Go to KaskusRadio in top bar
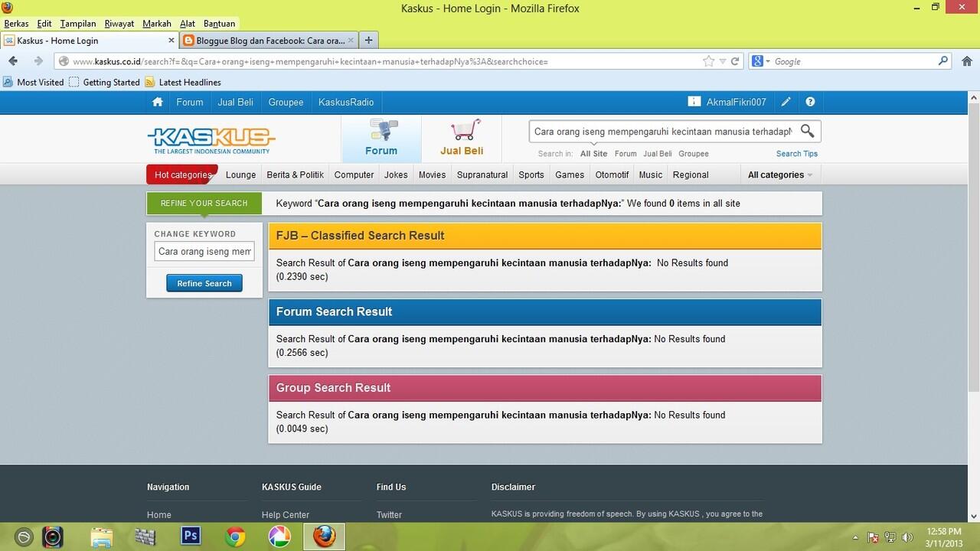 [x=346, y=102]
